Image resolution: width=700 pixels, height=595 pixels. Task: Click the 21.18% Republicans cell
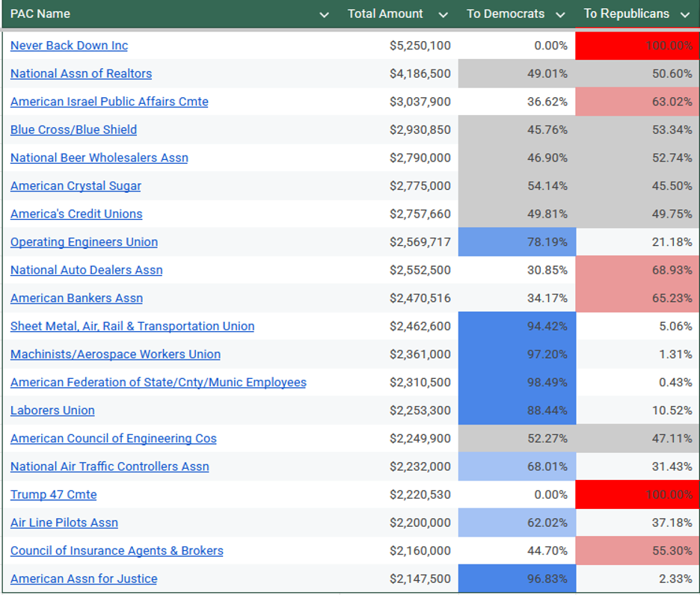[x=637, y=242]
